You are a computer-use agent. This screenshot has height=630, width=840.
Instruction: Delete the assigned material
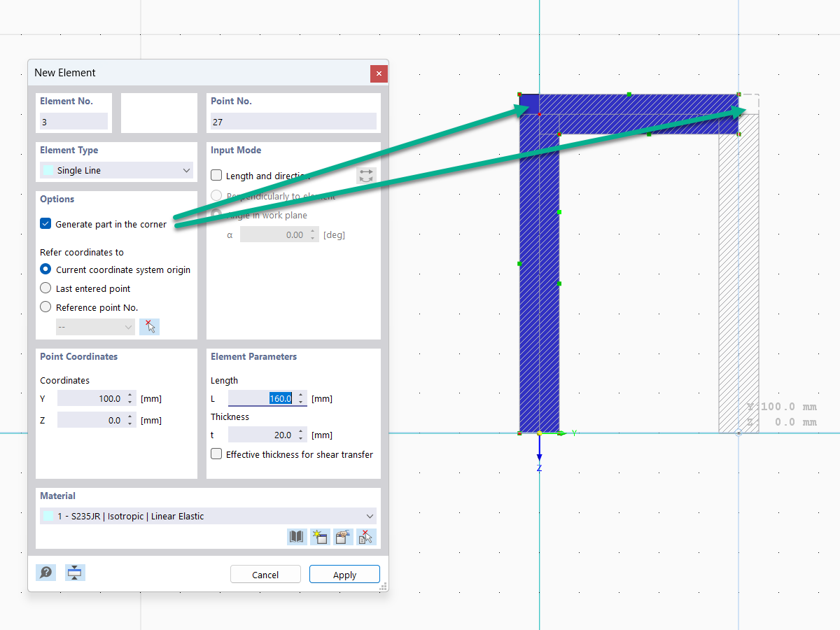click(x=366, y=536)
